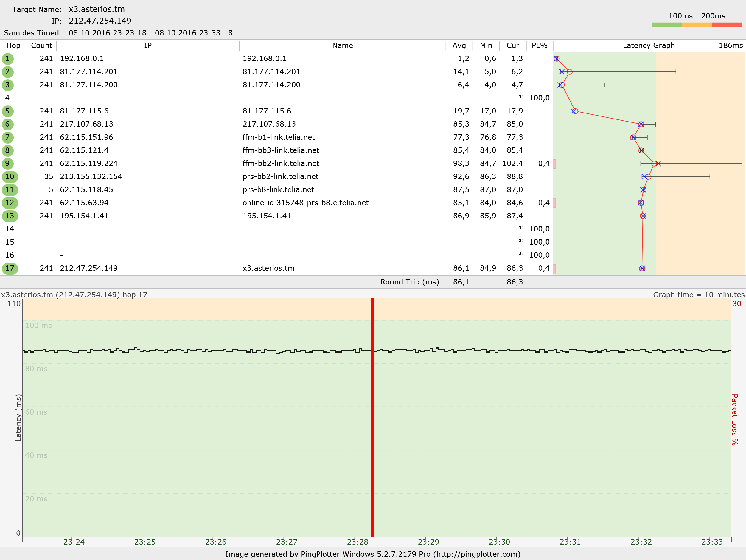Click the hop 12 packet loss indicator
Viewport: 746px width, 560px height.
click(554, 203)
